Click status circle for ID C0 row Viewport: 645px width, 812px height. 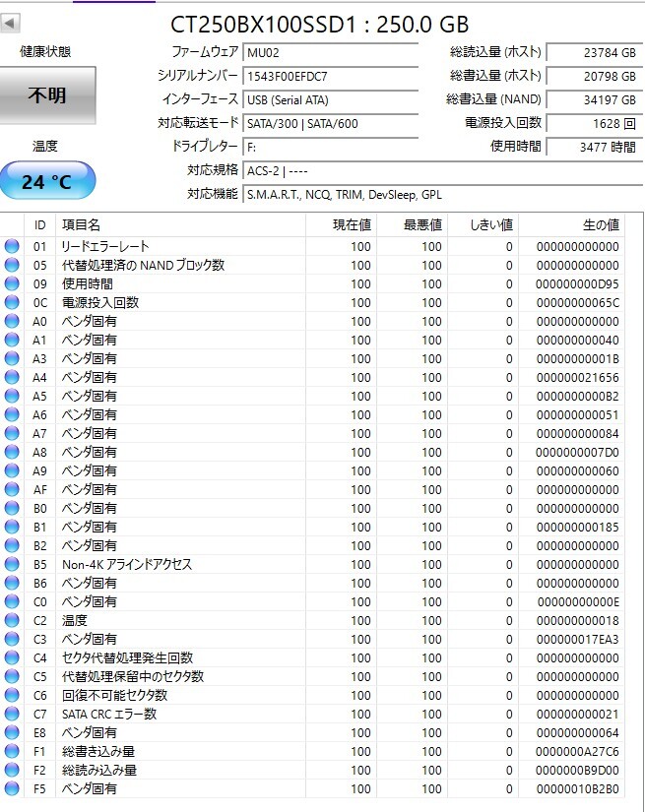pyautogui.click(x=12, y=601)
